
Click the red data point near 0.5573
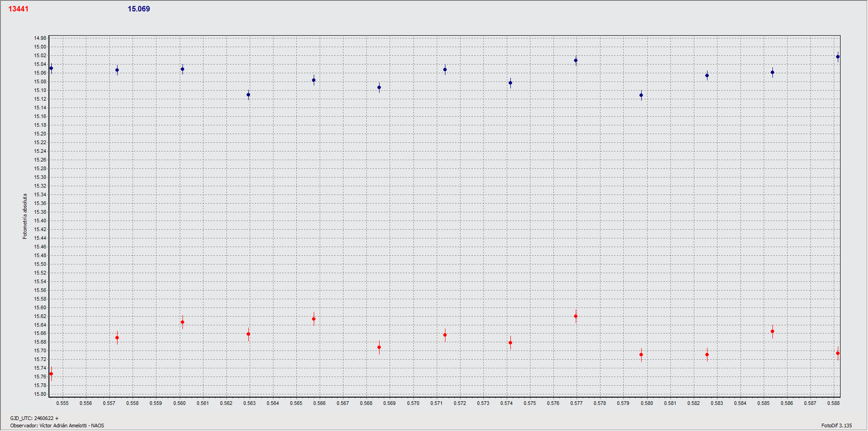[x=117, y=338]
